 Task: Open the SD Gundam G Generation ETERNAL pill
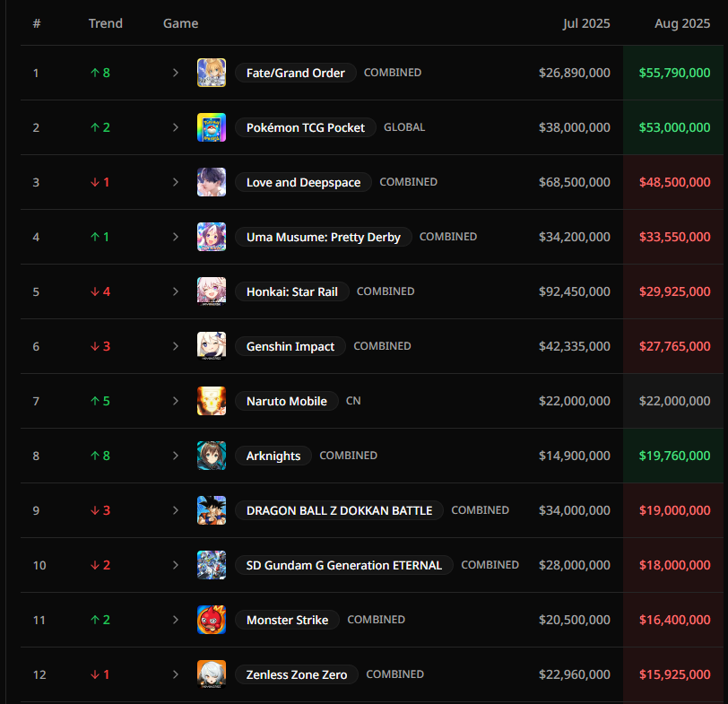(x=344, y=565)
